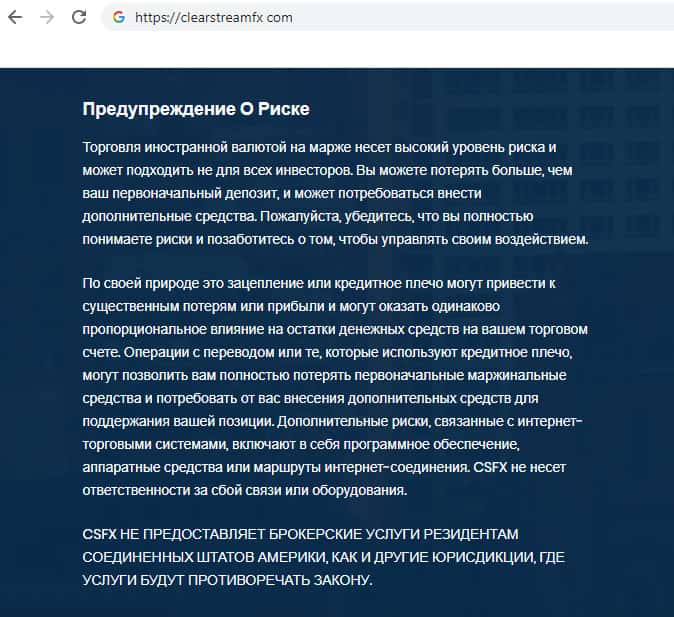Click the line "УСЛУГИ БУДУТ ПРОТИВОРЕЧАТЬ ЗАКОНУ."
Screen dimensions: 674x617
pos(227,580)
